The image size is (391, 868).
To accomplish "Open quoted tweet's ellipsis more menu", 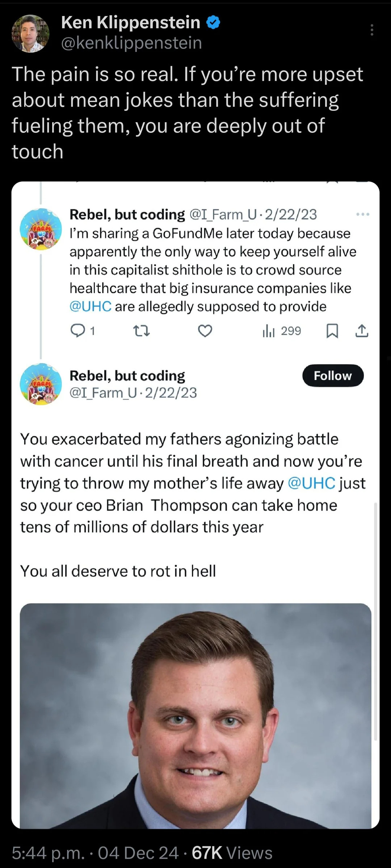I will tap(363, 214).
